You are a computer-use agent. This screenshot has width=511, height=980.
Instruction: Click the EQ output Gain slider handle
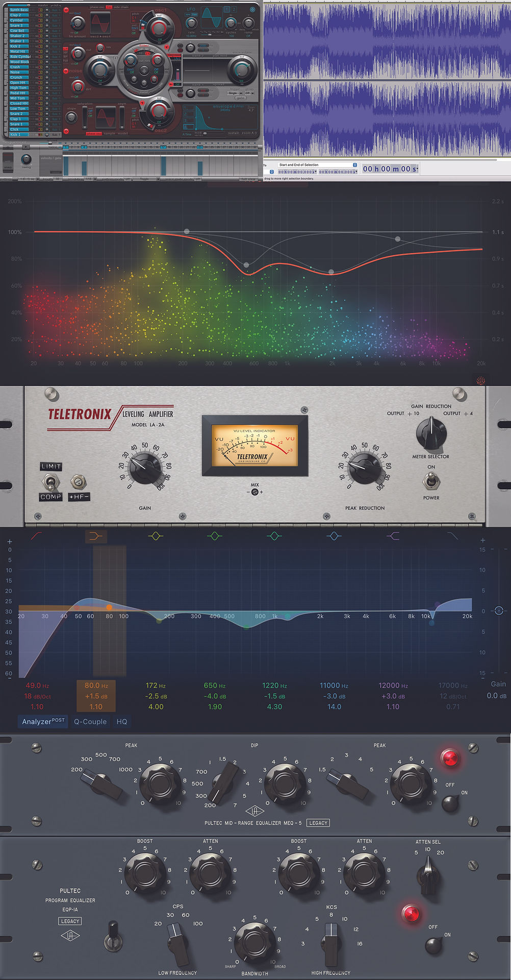pos(499,610)
